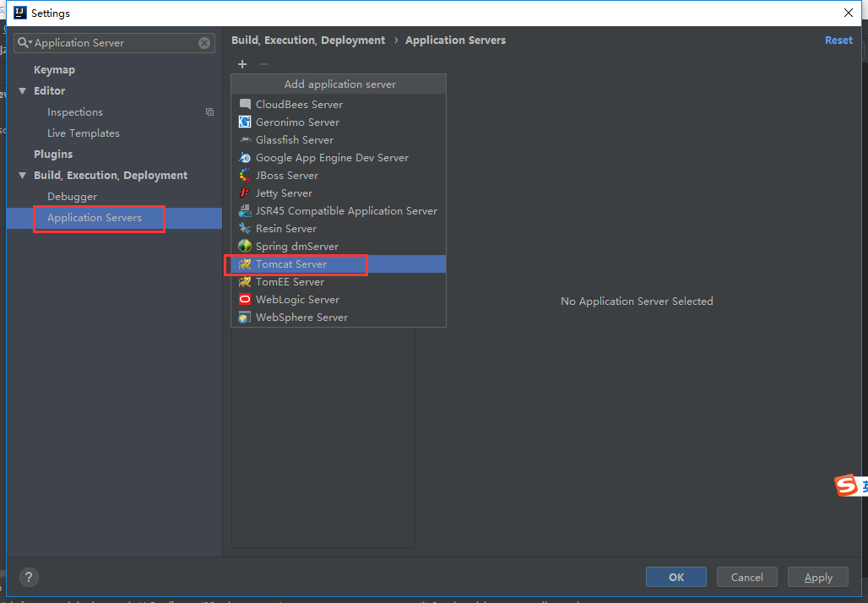Click the TomEE Server icon

click(245, 281)
